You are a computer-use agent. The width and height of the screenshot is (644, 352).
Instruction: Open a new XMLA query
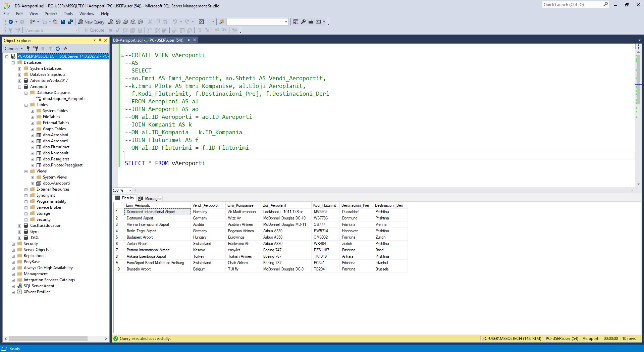(133, 22)
